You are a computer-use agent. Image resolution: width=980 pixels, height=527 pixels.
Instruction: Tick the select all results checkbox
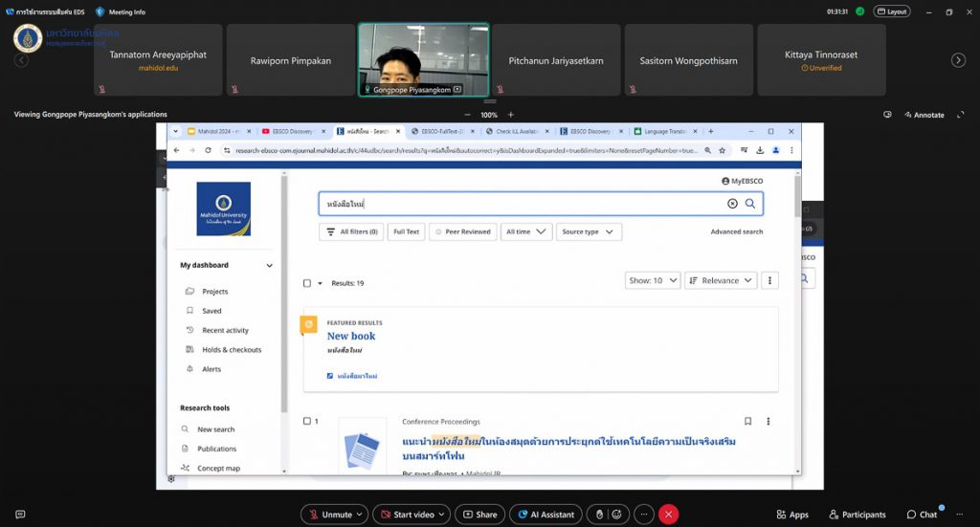point(307,283)
